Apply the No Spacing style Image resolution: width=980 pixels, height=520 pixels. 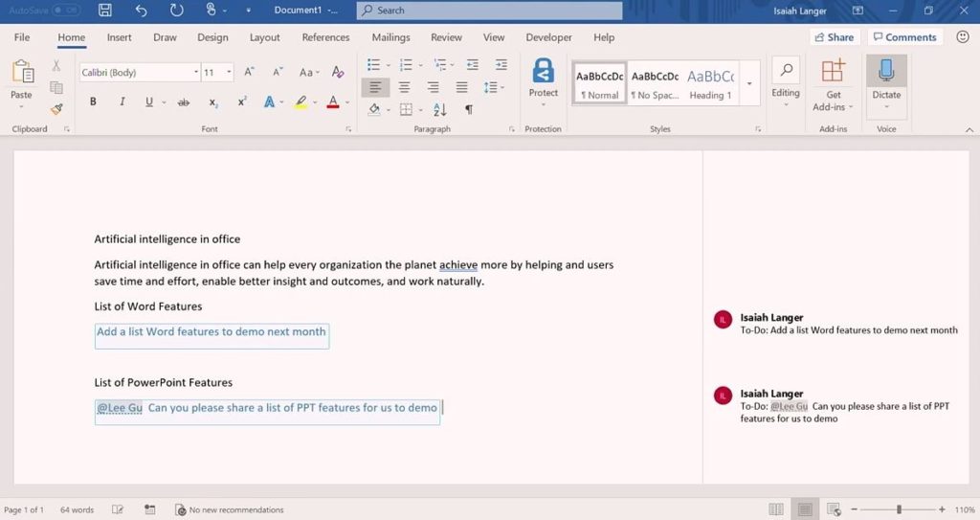click(x=655, y=83)
